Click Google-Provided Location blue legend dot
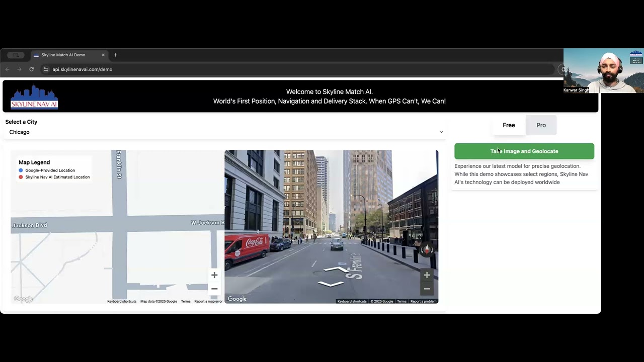 click(x=21, y=170)
